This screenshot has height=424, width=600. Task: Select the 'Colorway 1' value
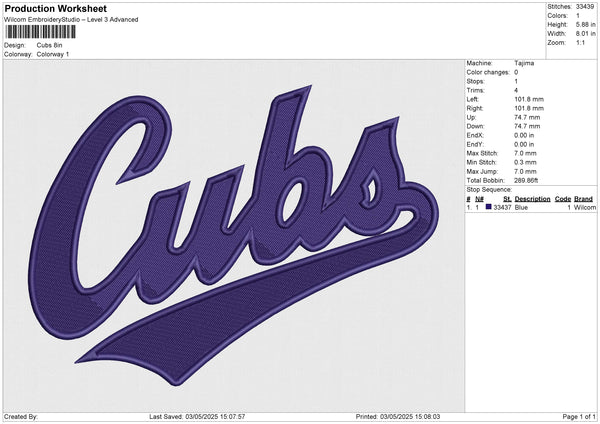click(x=53, y=54)
